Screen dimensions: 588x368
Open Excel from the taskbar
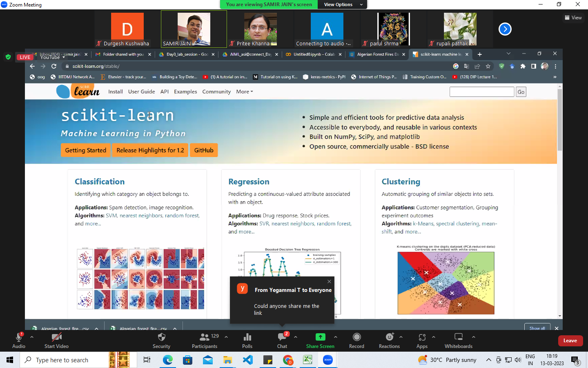click(x=307, y=360)
